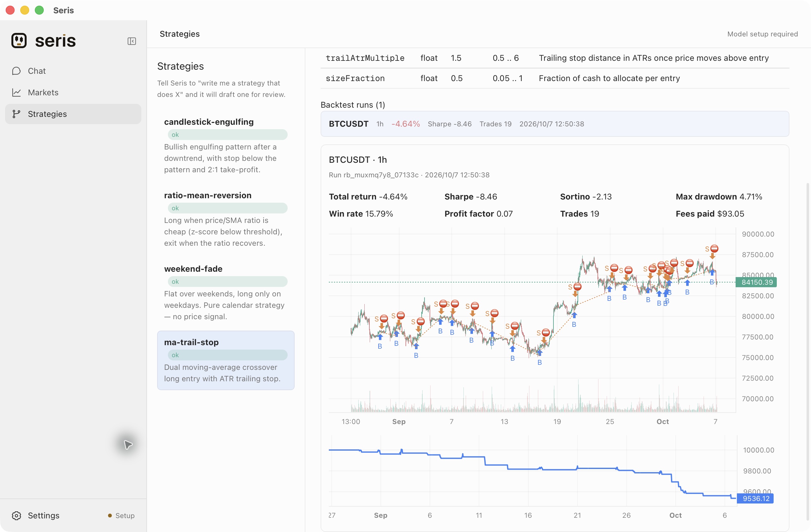Click the 9536.12 equity value label
Screen dimensions: 811x532
coord(756,499)
